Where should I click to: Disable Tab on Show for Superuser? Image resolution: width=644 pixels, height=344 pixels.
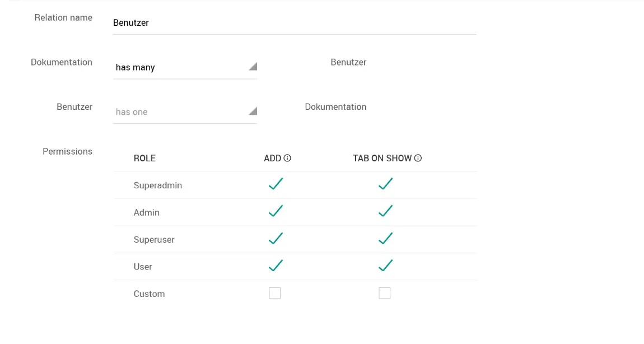coord(385,239)
